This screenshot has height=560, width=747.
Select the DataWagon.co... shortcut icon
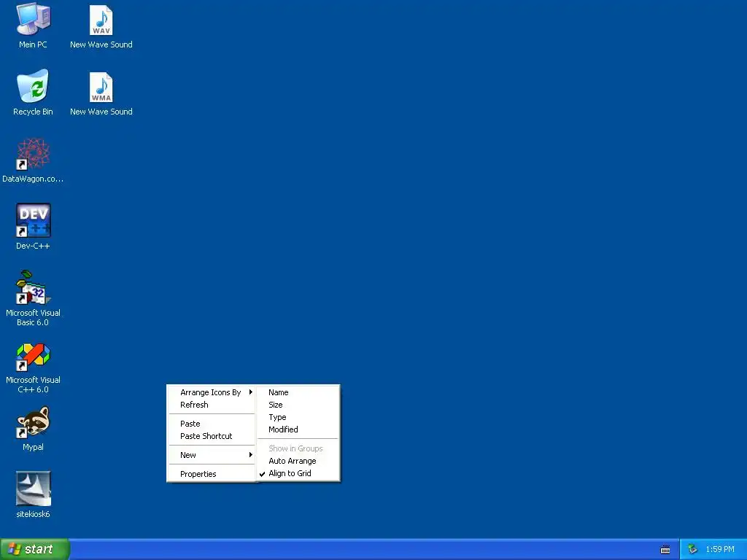point(33,160)
